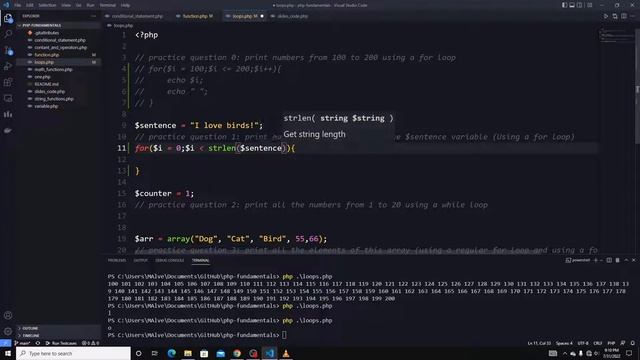The width and height of the screenshot is (640, 360).
Task: Maximize panel size with chevron up
Action: tap(626, 260)
